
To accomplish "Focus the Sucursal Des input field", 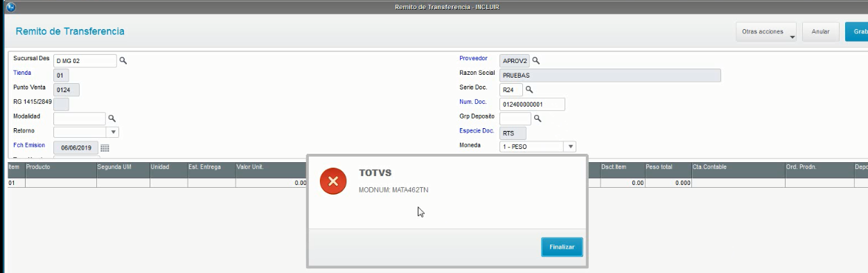I will pyautogui.click(x=85, y=61).
